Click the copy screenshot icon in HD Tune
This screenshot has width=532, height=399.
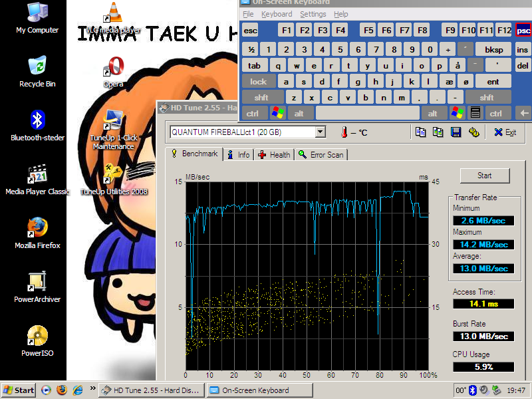(438, 132)
